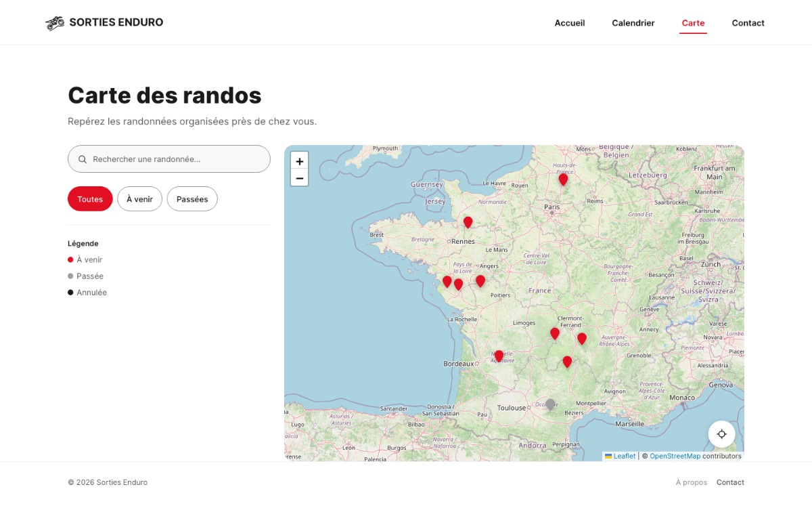The height and width of the screenshot is (508, 812).
Task: Open the OpenStreetMap attribution link
Action: pos(675,456)
